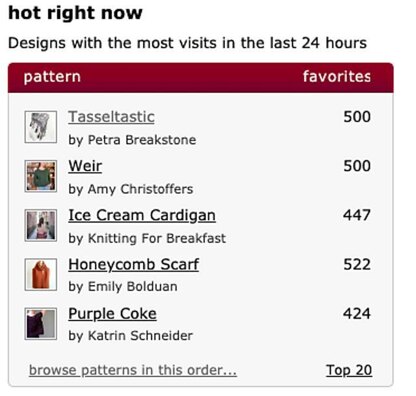The width and height of the screenshot is (416, 396).
Task: Click the 522 favorites count for Honeycomb Scarf
Action: [357, 265]
